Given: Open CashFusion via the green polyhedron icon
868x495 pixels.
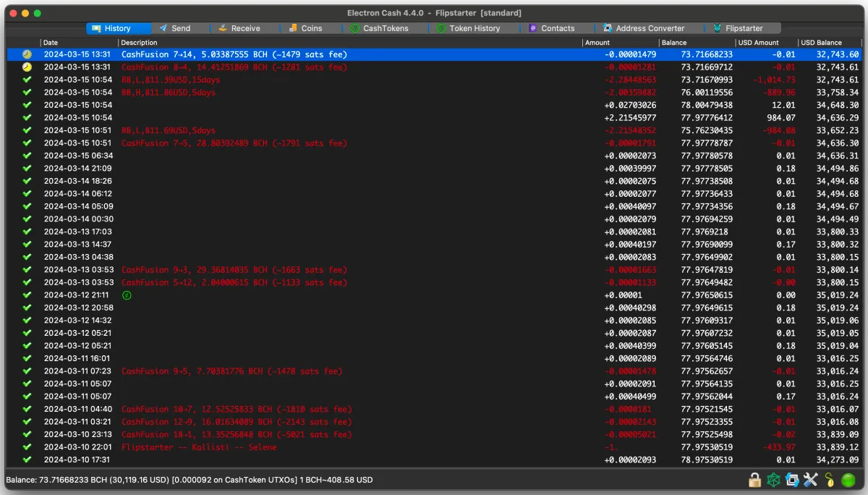Looking at the screenshot, I should tap(773, 480).
